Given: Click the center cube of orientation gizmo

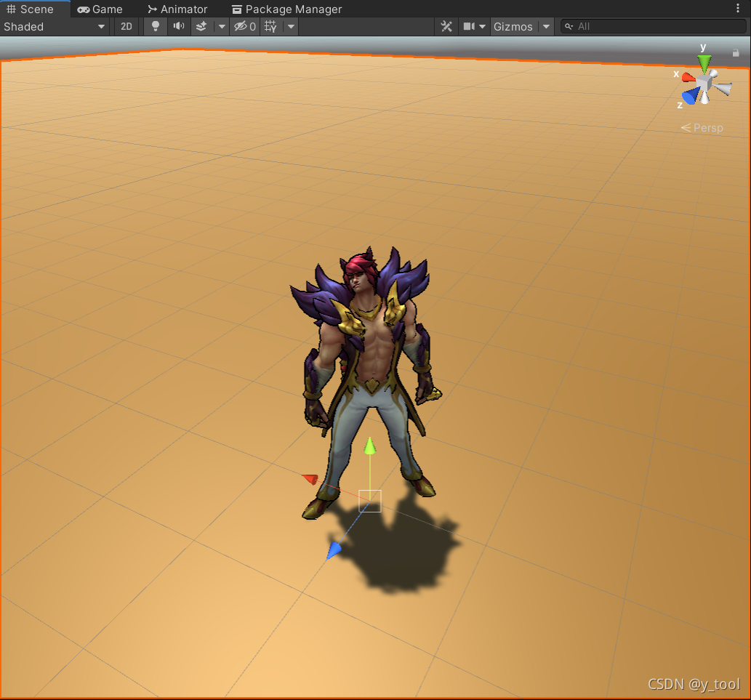Looking at the screenshot, I should coord(704,83).
